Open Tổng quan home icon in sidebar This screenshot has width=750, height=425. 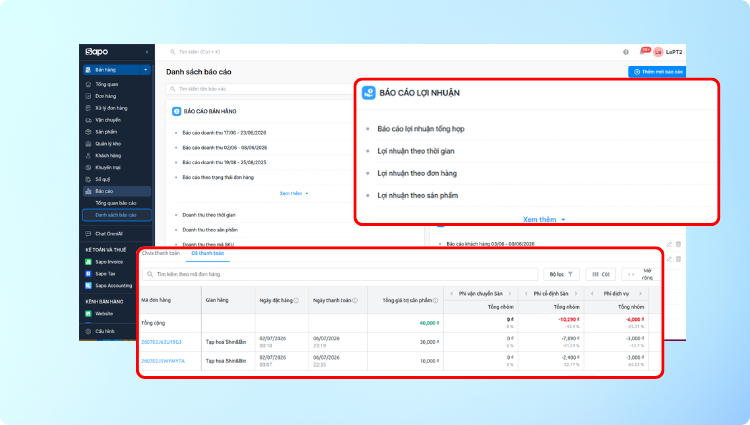click(88, 84)
